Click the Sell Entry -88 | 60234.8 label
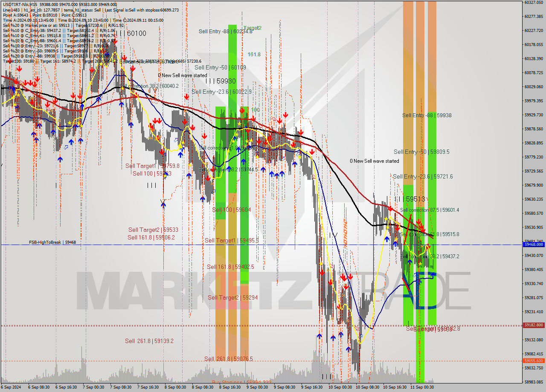This screenshot has height=392, width=546. [x=225, y=31]
